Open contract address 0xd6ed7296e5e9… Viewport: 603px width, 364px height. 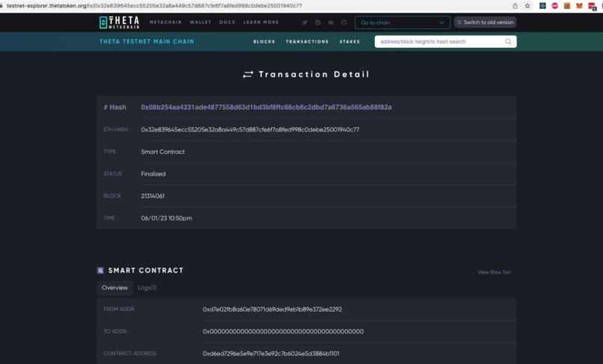271,354
